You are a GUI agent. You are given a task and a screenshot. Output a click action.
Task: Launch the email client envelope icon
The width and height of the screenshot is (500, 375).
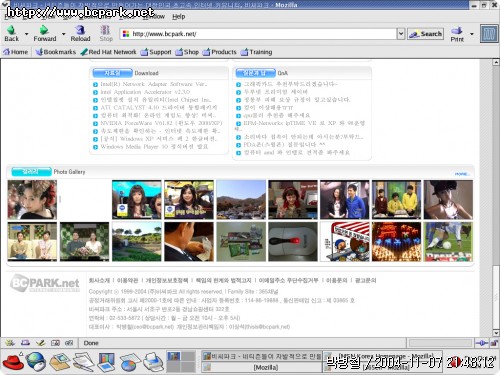pyautogui.click(x=59, y=362)
